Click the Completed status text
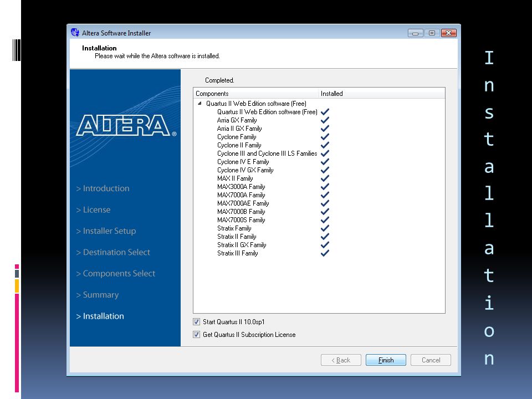This screenshot has height=399, width=532. point(219,80)
